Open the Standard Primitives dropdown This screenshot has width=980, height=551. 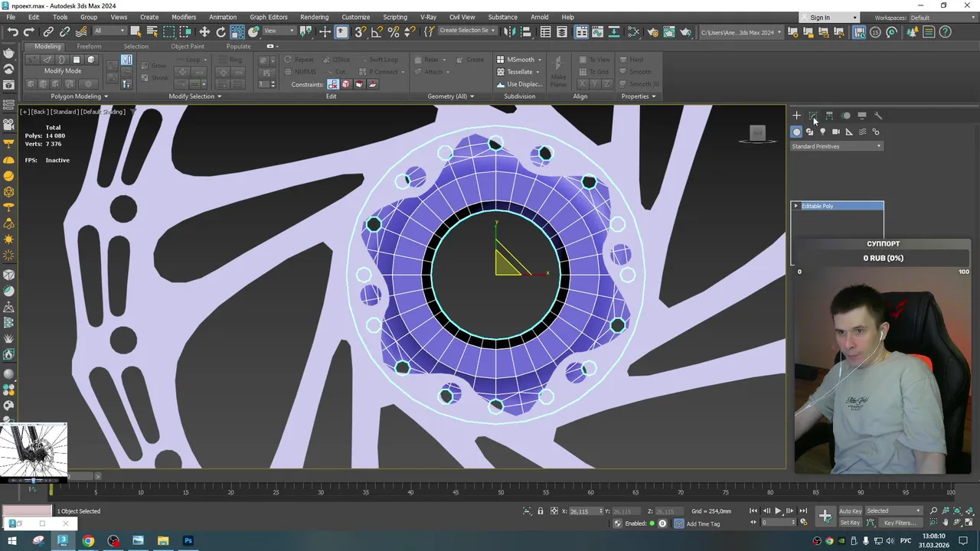tap(837, 146)
